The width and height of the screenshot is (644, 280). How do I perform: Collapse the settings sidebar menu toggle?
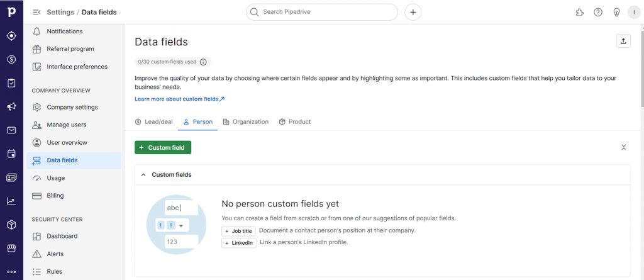pyautogui.click(x=37, y=12)
